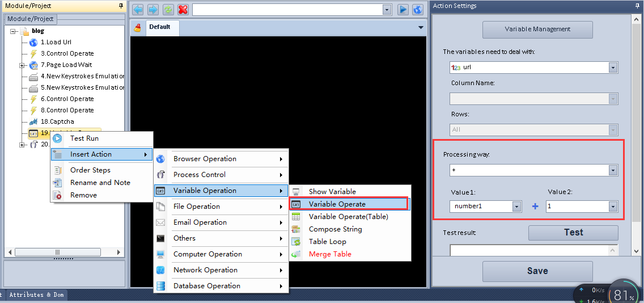
Task: Open the Processing way dropdown
Action: (612, 170)
